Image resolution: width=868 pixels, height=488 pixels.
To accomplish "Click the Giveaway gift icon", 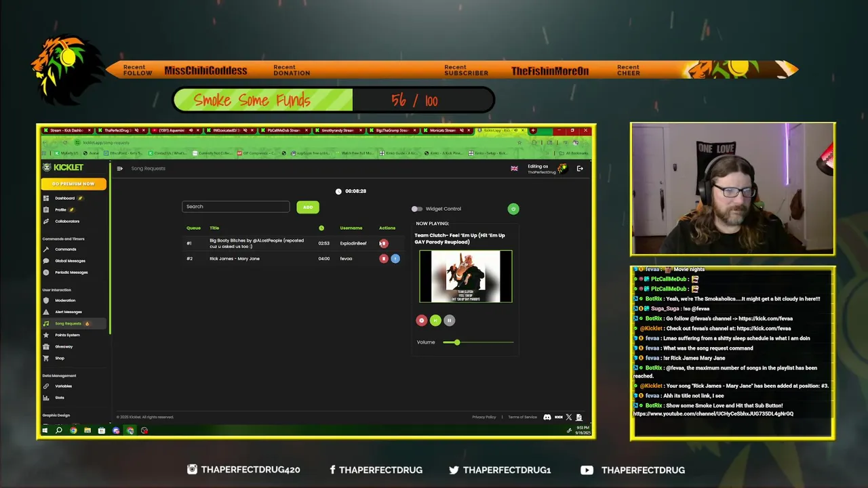I will pyautogui.click(x=46, y=346).
